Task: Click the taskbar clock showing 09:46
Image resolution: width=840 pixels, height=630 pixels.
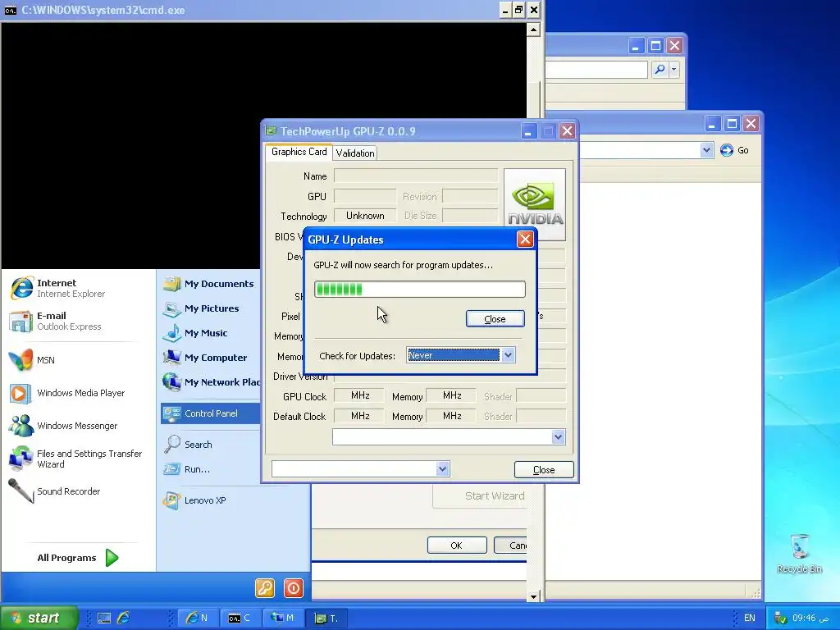Action: [x=810, y=618]
